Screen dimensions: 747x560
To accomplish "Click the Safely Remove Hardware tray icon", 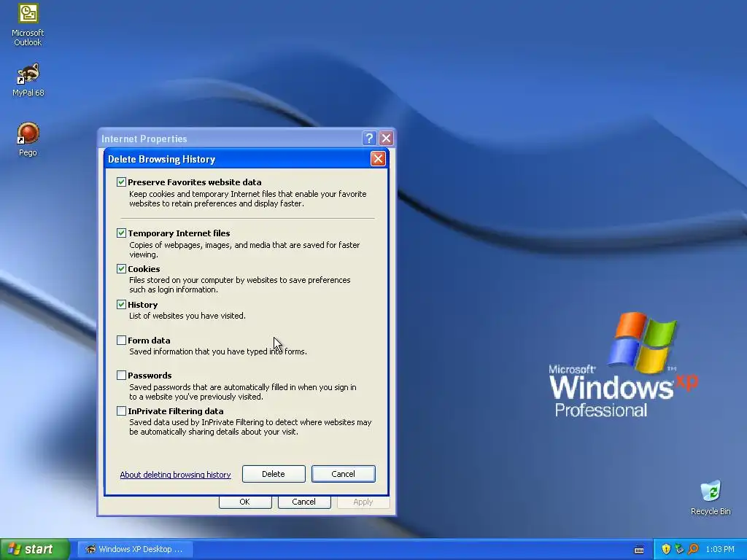I will [679, 550].
